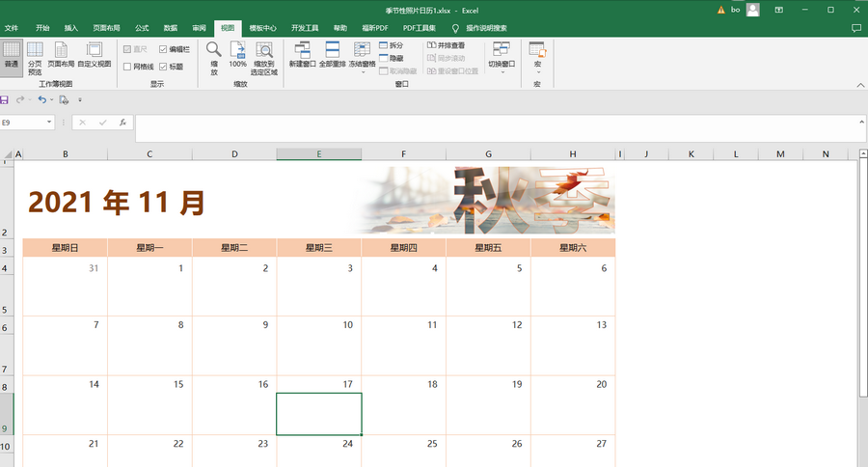Click Arrange All (全部重排)
This screenshot has width=868, height=467.
(x=332, y=55)
